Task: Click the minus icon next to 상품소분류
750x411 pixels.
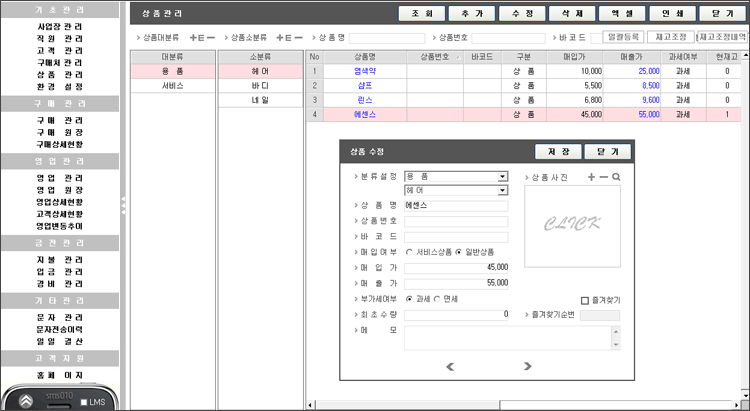Action: (297, 37)
